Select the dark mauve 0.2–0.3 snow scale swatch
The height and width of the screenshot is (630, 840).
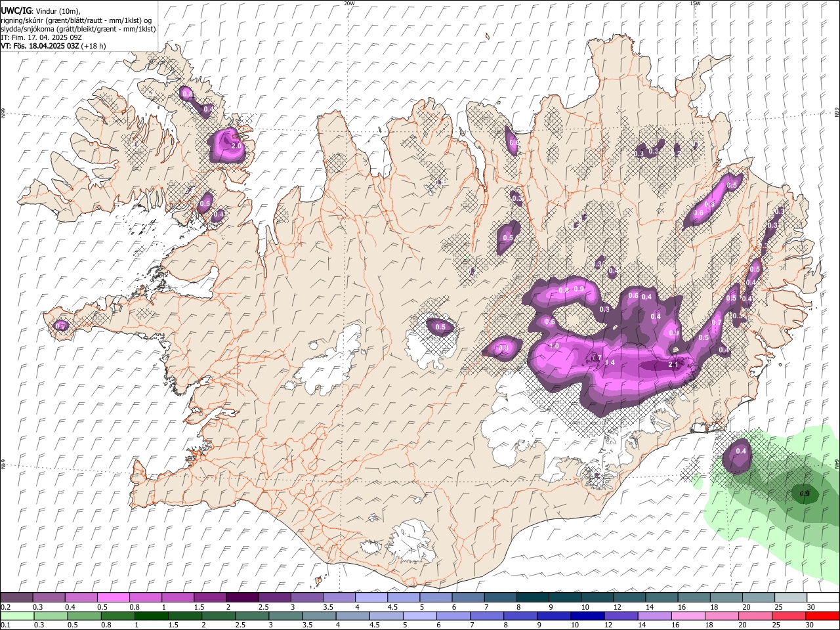(16, 597)
